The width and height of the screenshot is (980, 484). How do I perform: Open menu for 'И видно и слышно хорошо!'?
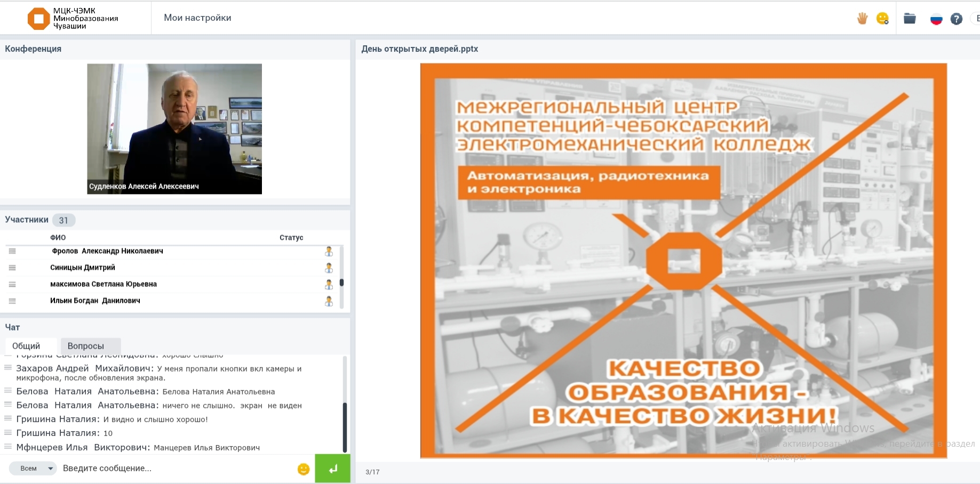(x=8, y=418)
